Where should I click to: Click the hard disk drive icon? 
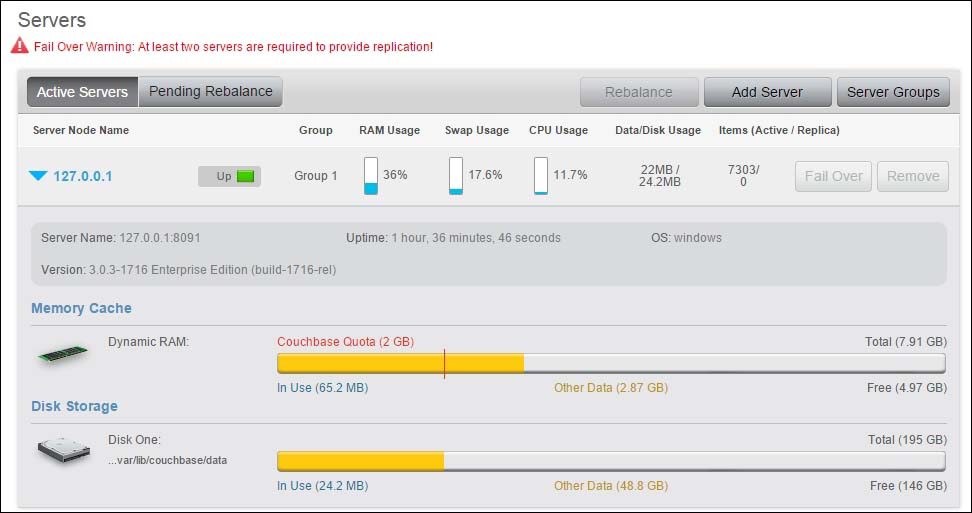pyautogui.click(x=63, y=451)
